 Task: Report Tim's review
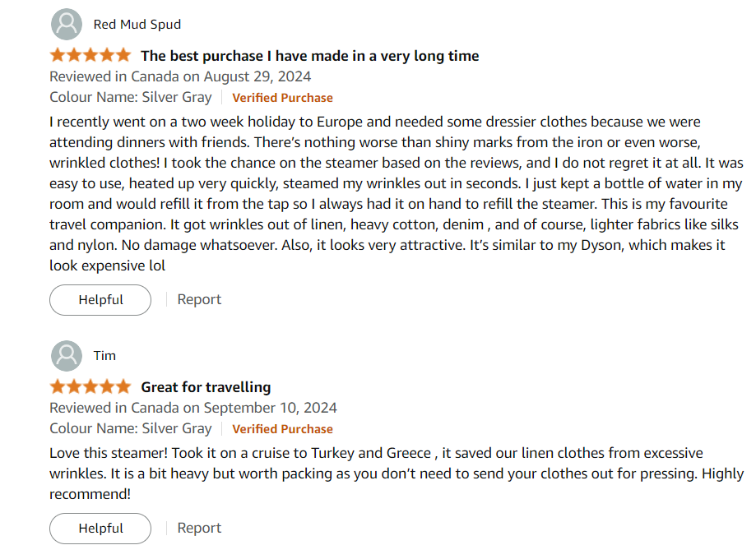pos(199,529)
